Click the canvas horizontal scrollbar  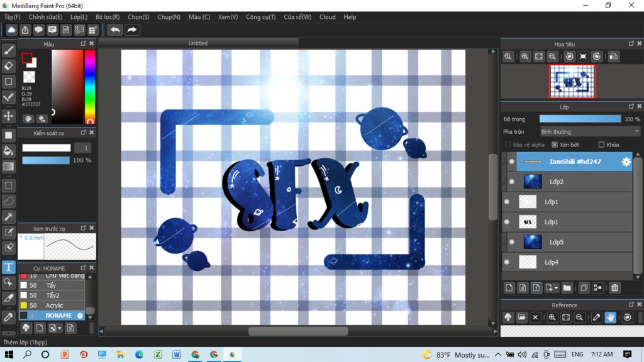(x=298, y=331)
